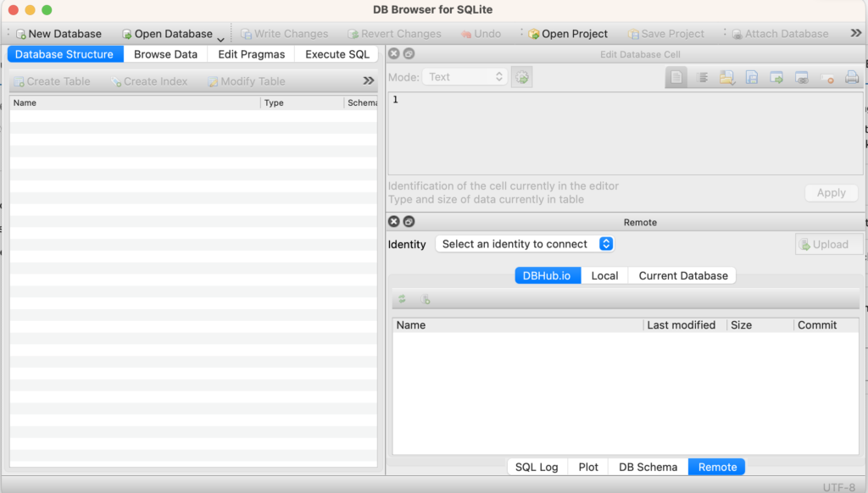
Task: Click the Upload button
Action: 828,244
